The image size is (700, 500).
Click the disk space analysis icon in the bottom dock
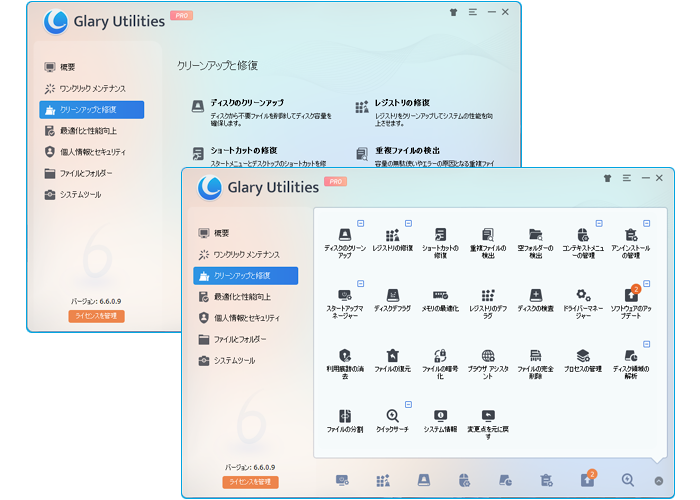point(505,480)
